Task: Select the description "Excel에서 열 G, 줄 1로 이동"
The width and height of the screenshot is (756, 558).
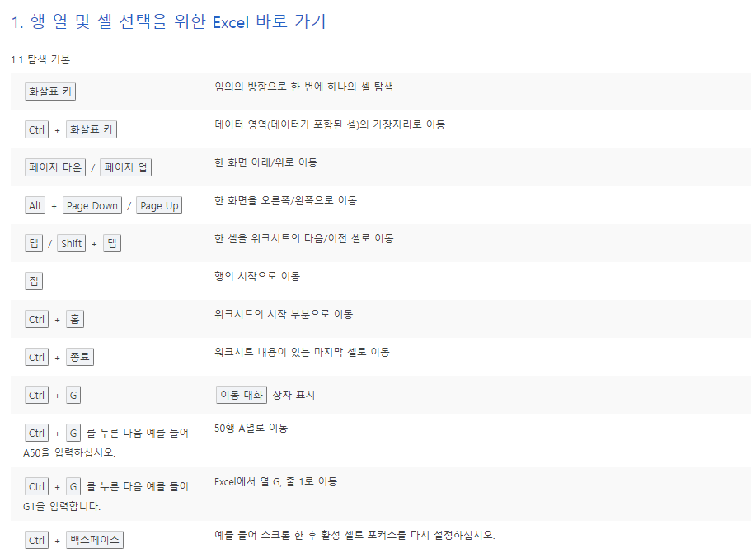Action: tap(276, 482)
